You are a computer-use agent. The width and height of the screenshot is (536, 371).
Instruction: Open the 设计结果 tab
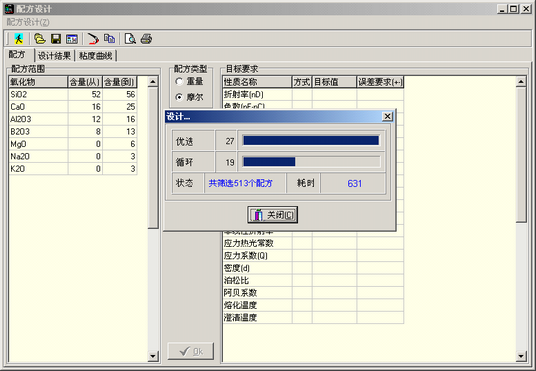tap(54, 55)
